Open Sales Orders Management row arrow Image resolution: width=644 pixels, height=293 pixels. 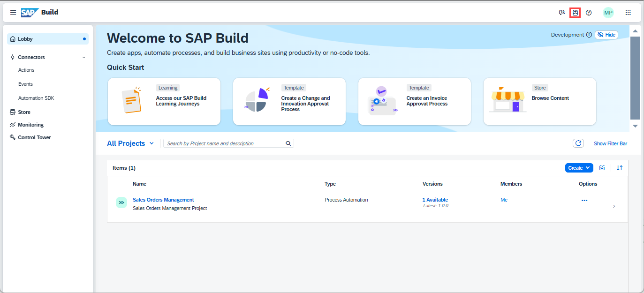tap(614, 206)
